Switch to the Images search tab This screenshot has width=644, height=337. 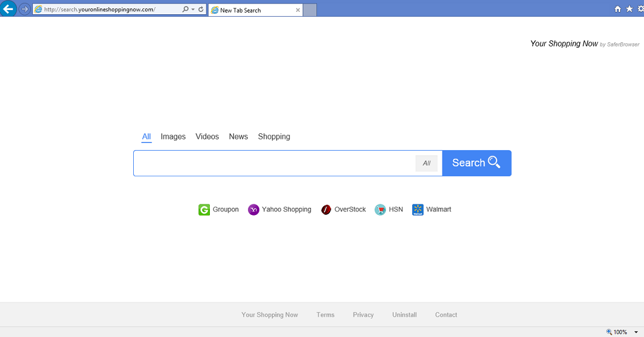pyautogui.click(x=173, y=137)
